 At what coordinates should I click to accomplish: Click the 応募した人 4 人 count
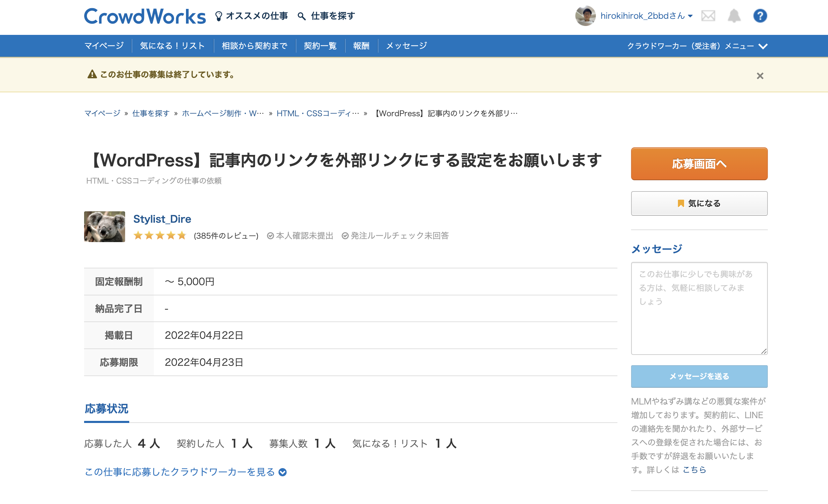point(122,443)
